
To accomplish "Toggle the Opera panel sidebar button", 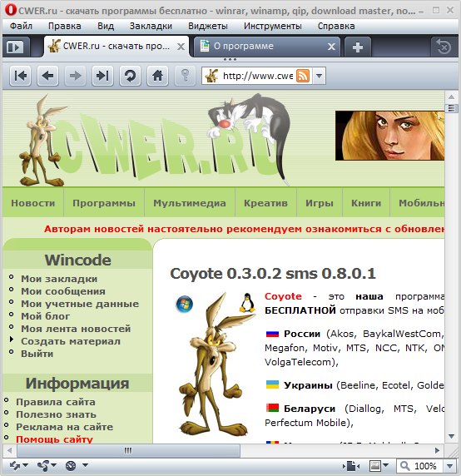I will (x=16, y=47).
